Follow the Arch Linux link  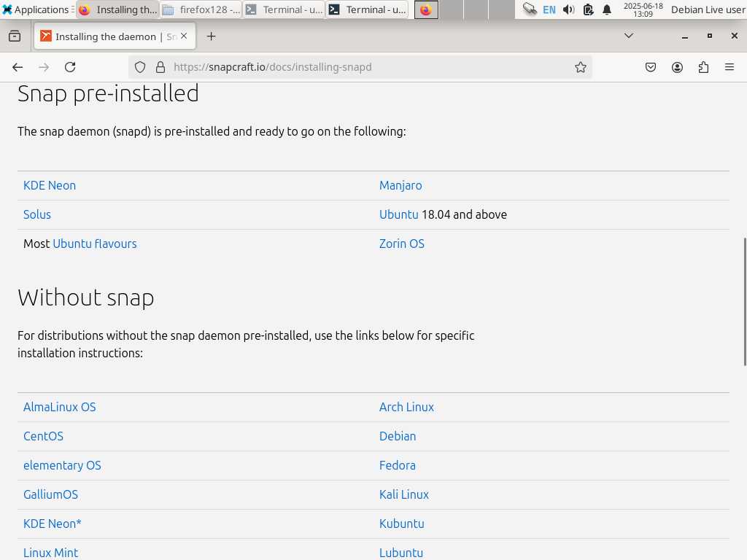(x=406, y=407)
